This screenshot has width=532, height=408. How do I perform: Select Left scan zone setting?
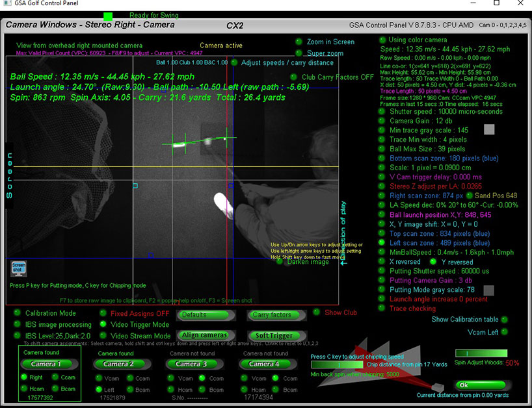pos(382,242)
